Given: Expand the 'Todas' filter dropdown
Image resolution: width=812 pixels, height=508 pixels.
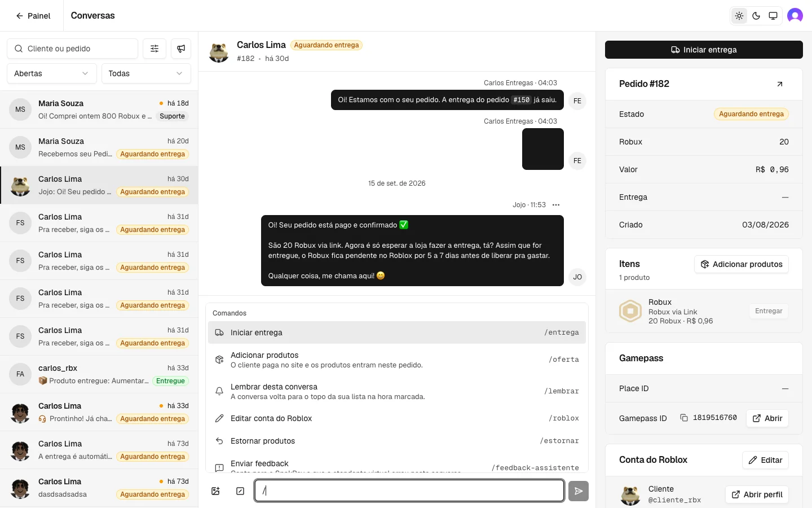Looking at the screenshot, I should pyautogui.click(x=146, y=73).
